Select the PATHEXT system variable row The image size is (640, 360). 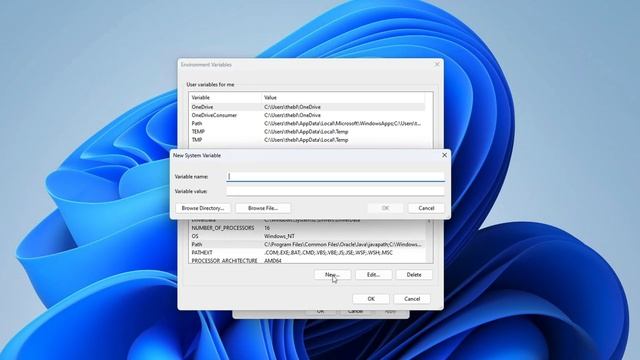(307, 252)
